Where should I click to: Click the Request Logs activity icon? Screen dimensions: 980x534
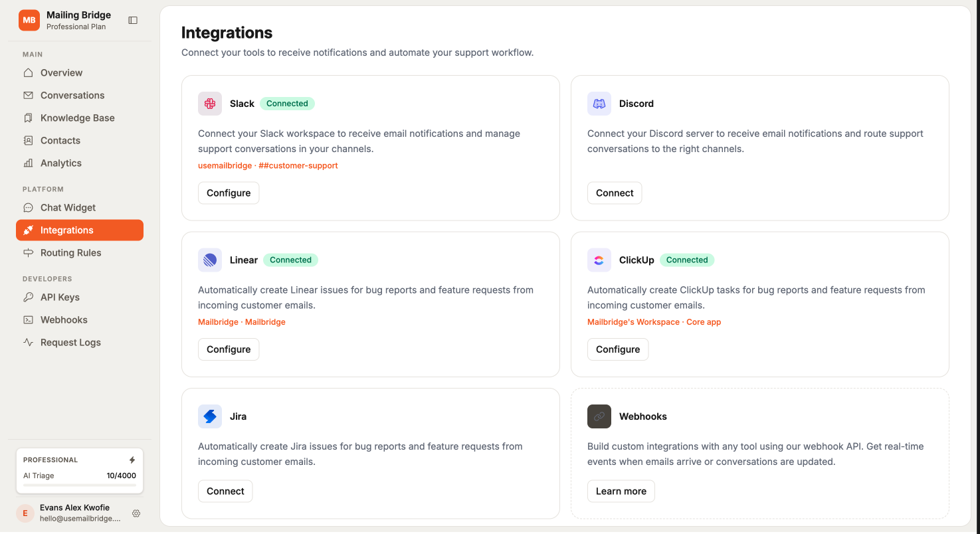(28, 342)
